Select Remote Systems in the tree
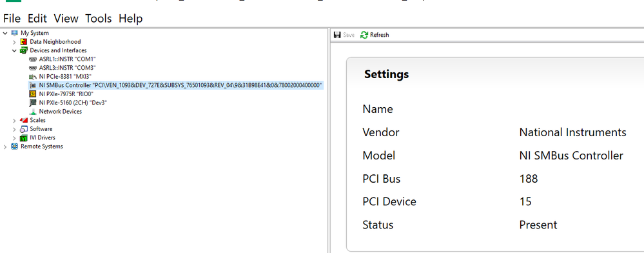644x253 pixels. [42, 147]
